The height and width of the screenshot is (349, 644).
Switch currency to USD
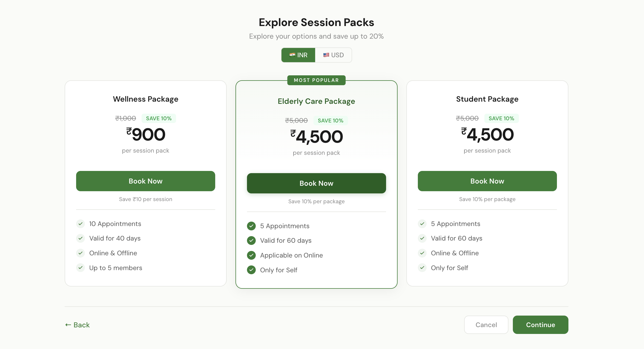click(x=333, y=55)
